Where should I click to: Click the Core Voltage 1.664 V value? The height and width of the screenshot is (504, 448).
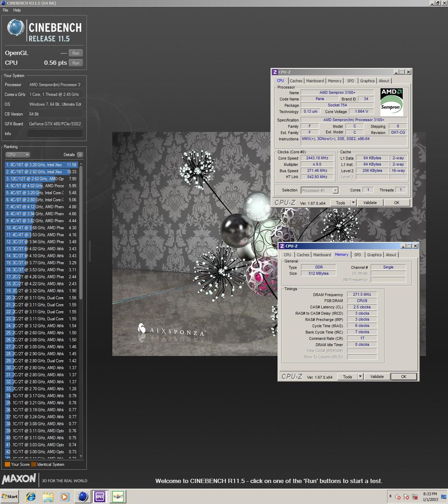click(x=362, y=112)
